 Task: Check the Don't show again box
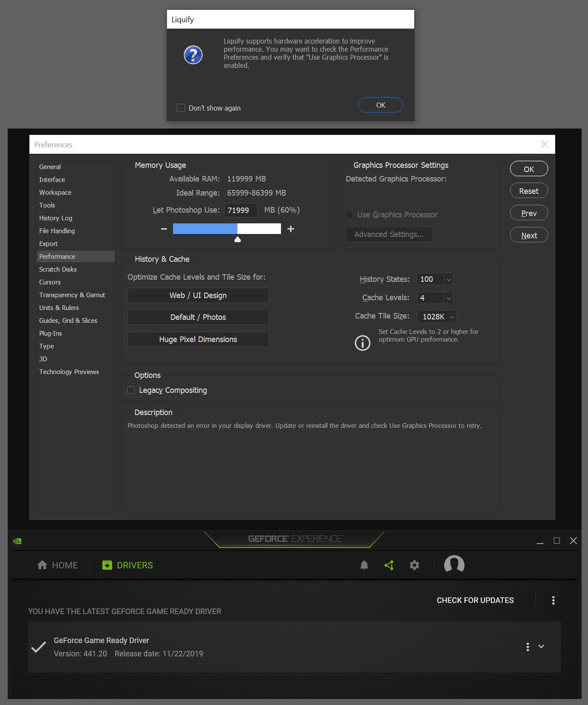181,108
